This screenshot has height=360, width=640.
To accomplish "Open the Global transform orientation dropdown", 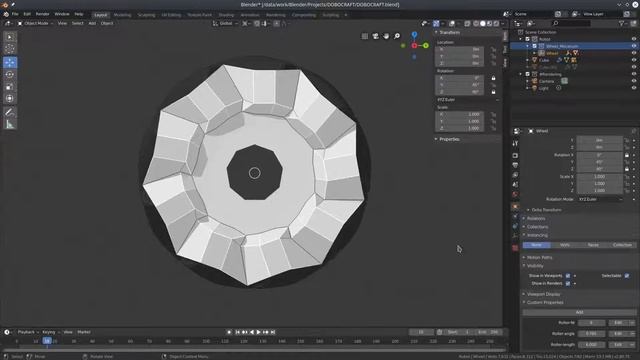I will pyautogui.click(x=225, y=24).
